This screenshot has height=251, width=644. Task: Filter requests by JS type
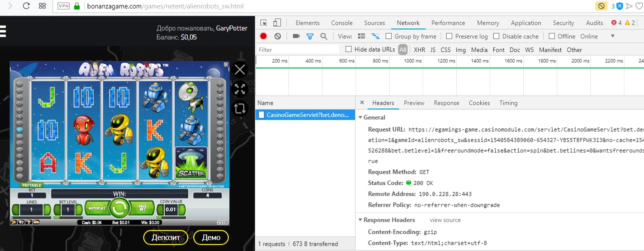[x=433, y=49]
